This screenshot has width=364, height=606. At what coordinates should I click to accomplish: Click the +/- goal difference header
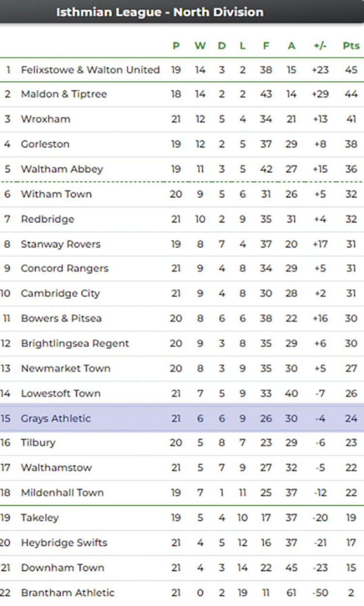click(320, 46)
